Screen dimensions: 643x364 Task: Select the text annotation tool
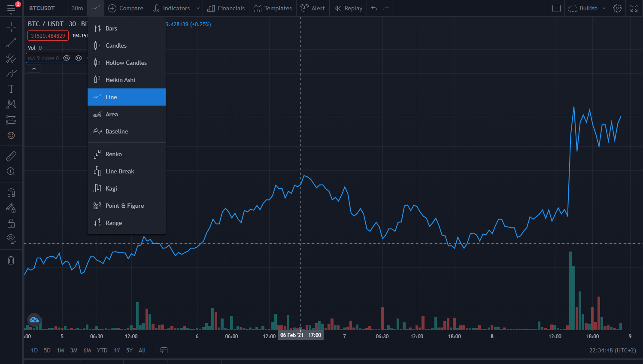click(11, 89)
